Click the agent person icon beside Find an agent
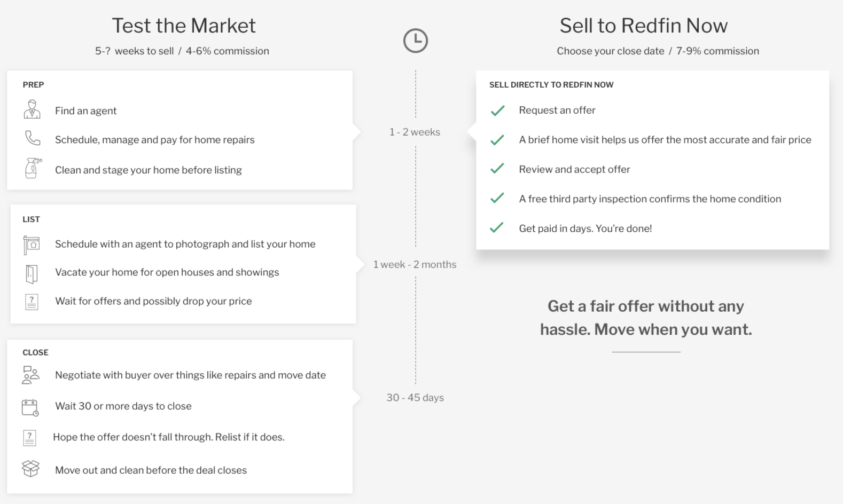The width and height of the screenshot is (843, 504). [x=32, y=109]
